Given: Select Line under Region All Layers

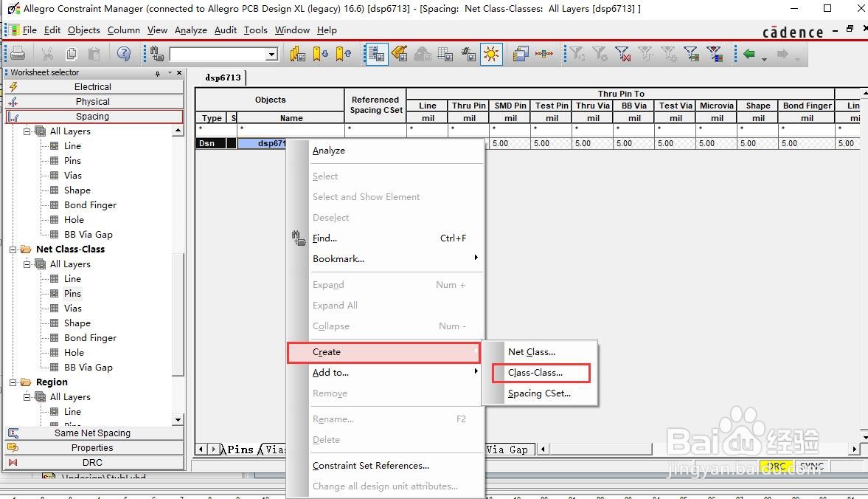Looking at the screenshot, I should tap(72, 411).
